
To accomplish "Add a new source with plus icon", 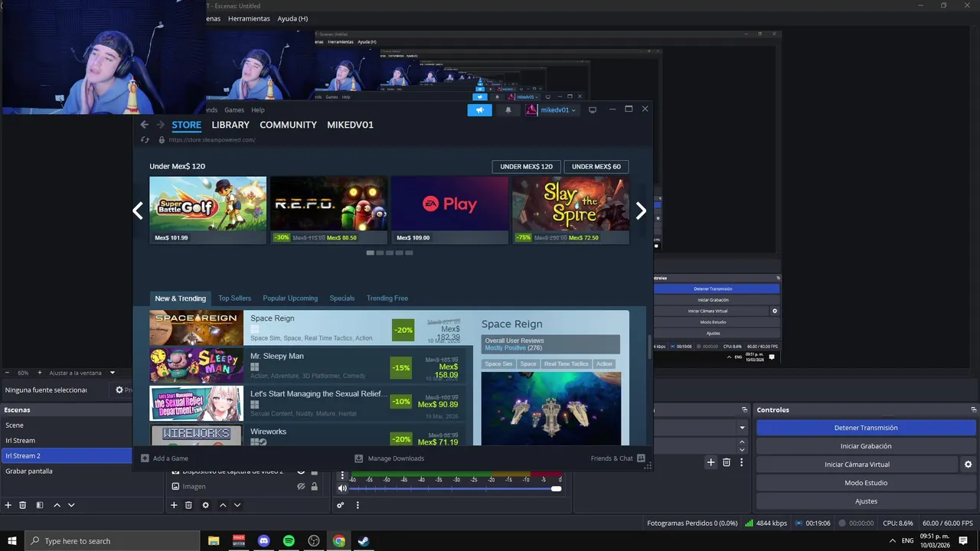I will pos(174,505).
